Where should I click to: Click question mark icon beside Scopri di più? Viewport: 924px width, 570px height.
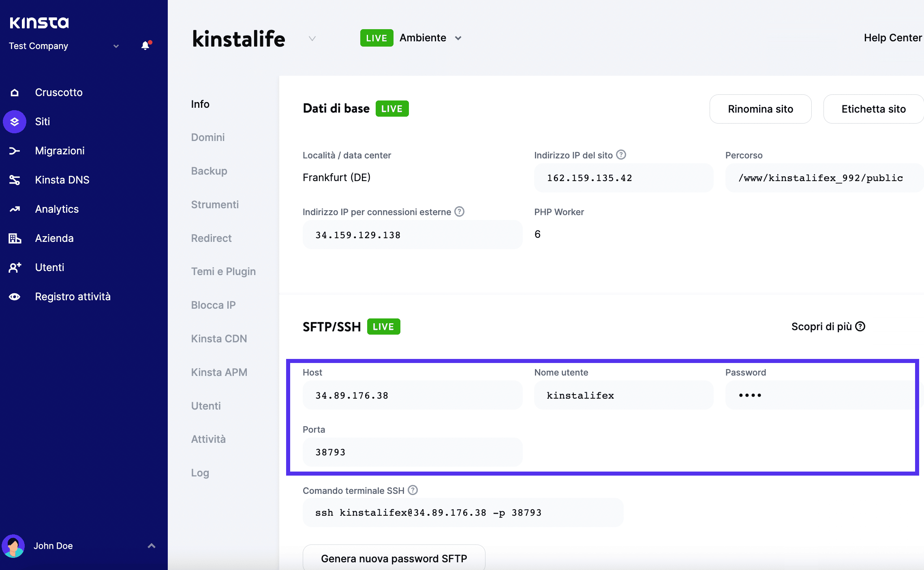point(860,327)
